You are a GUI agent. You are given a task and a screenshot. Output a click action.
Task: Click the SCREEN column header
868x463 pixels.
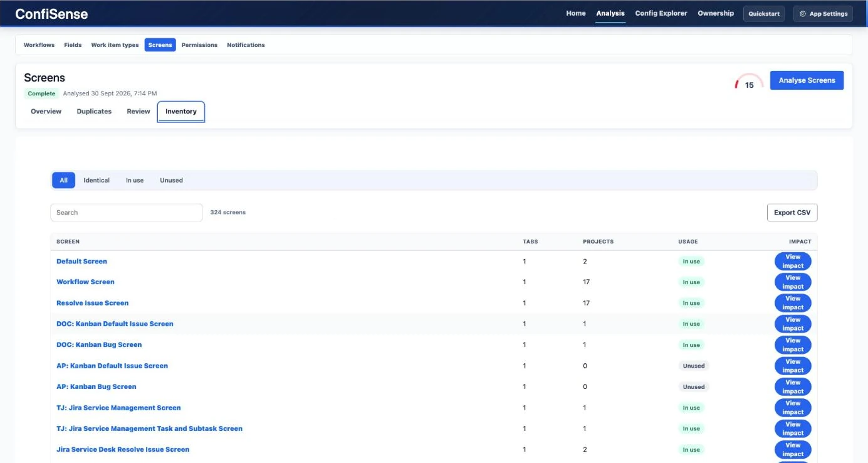(x=68, y=242)
